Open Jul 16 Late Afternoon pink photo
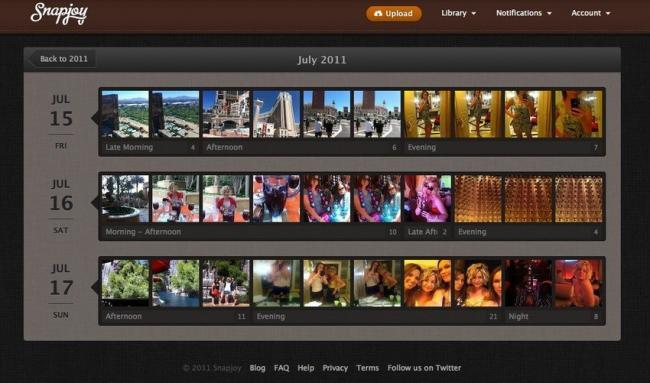The width and height of the screenshot is (650, 383). [427, 199]
